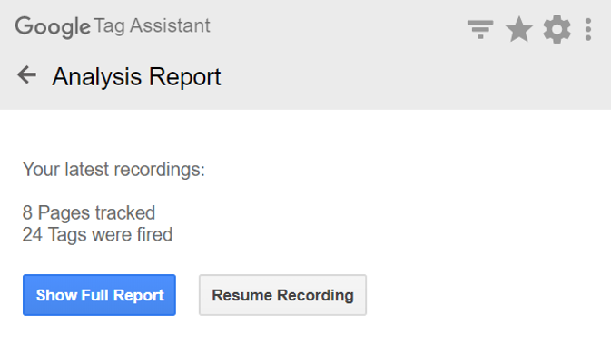611x364 pixels.
Task: View the full recording report in blue
Action: (99, 295)
